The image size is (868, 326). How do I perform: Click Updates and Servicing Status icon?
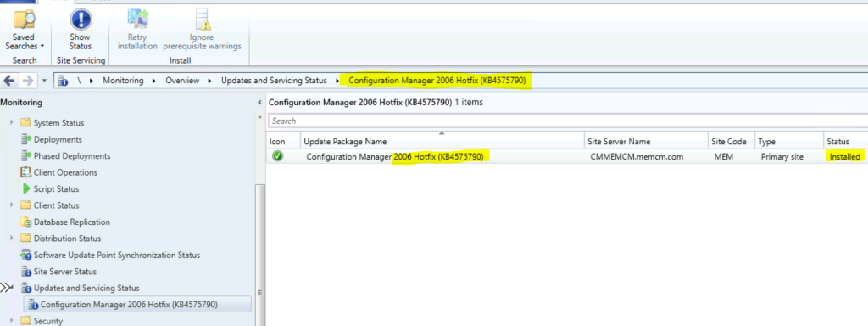pos(25,289)
